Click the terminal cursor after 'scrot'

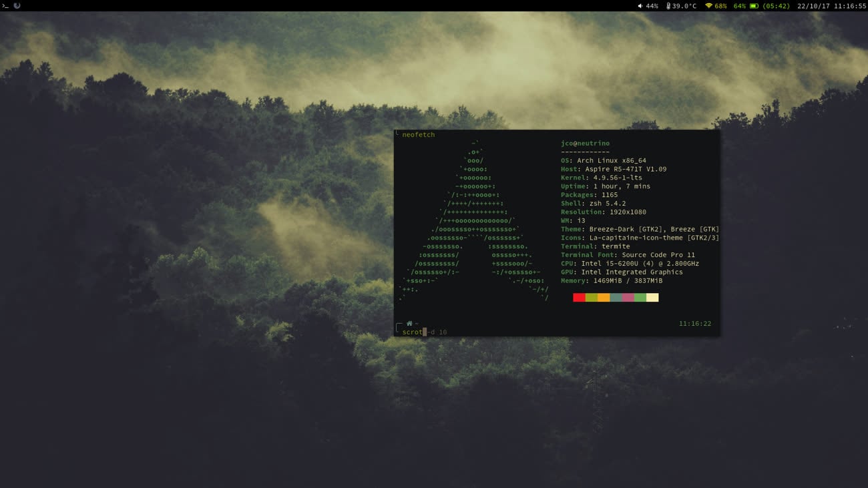point(425,332)
